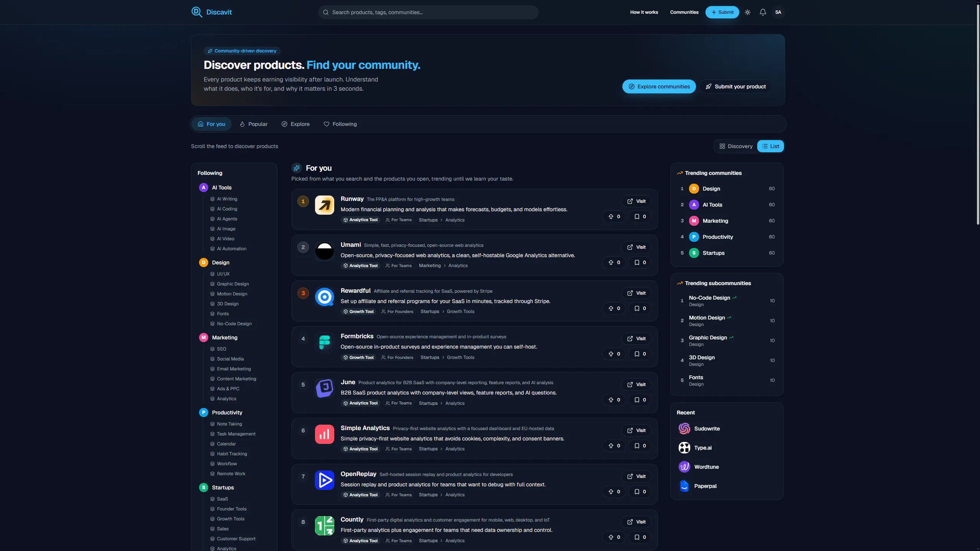The height and width of the screenshot is (551, 980).
Task: Bookmark the Formbricks product
Action: coord(640,354)
